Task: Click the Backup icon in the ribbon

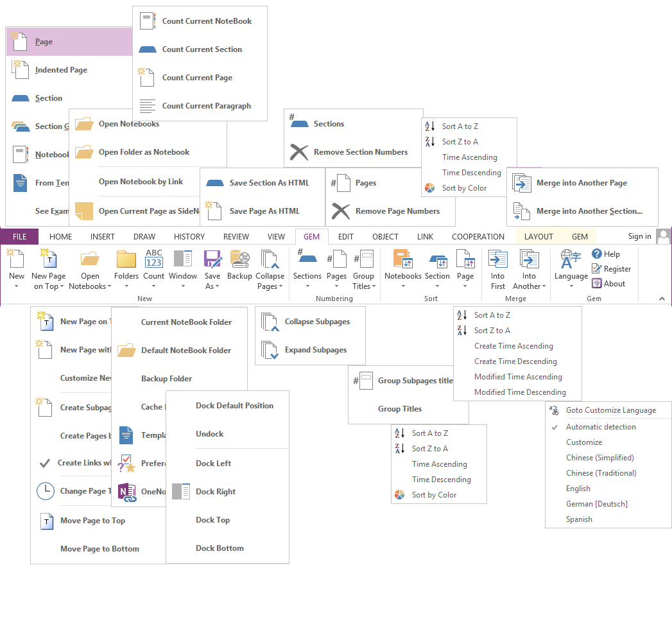Action: click(239, 260)
